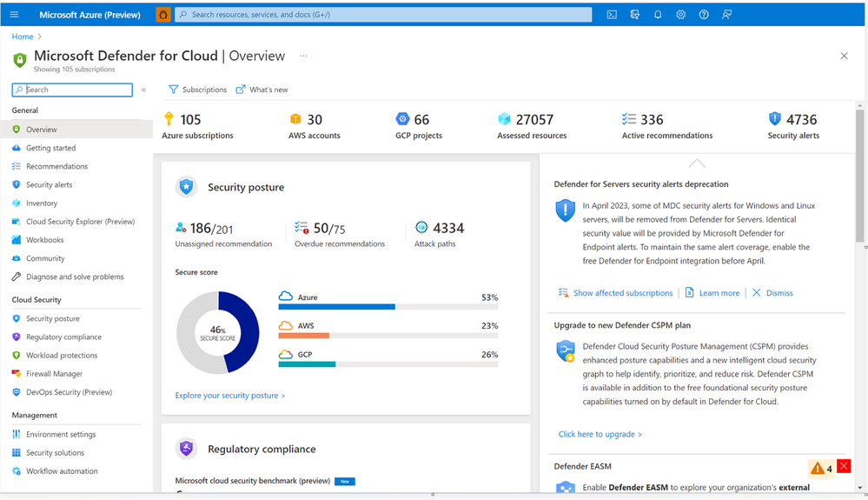This screenshot has width=868, height=500.
Task: Click the search bar for resources and services
Action: (x=383, y=15)
